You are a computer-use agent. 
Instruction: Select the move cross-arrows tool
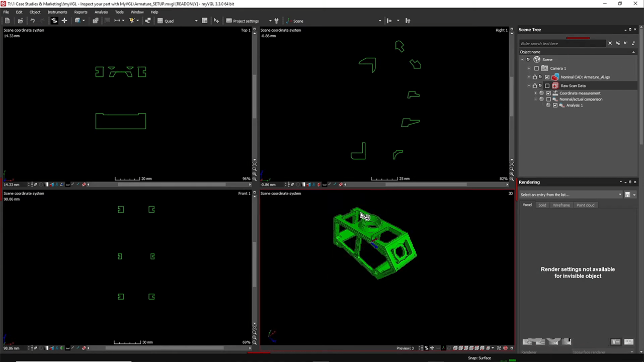point(64,21)
